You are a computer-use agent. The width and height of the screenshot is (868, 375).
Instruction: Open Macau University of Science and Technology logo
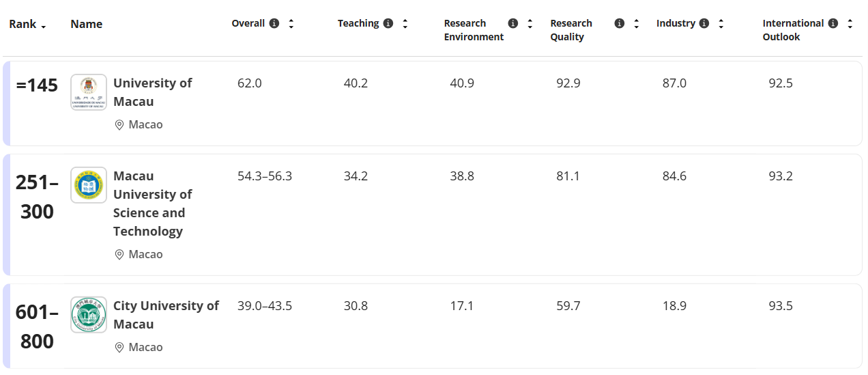[89, 185]
